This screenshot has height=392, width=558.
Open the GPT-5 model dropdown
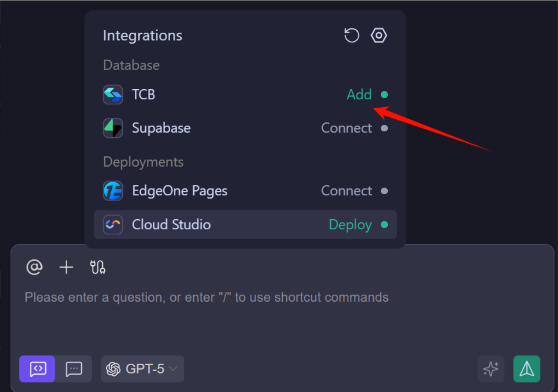tap(142, 369)
